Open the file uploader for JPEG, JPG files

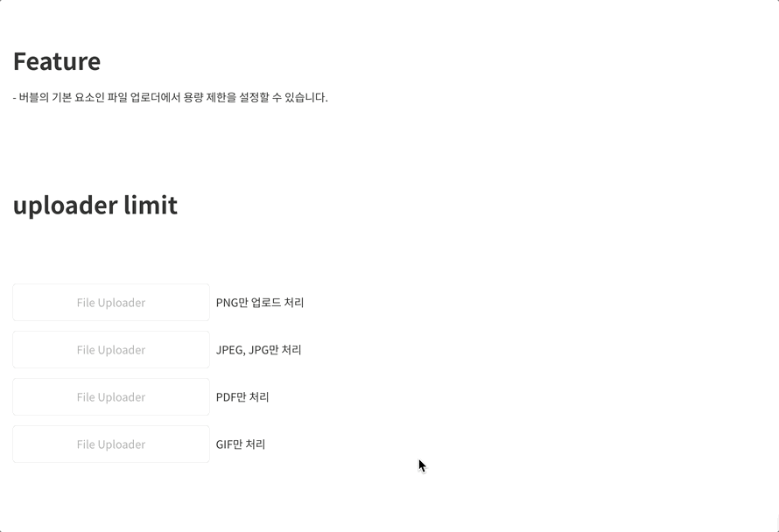(111, 350)
